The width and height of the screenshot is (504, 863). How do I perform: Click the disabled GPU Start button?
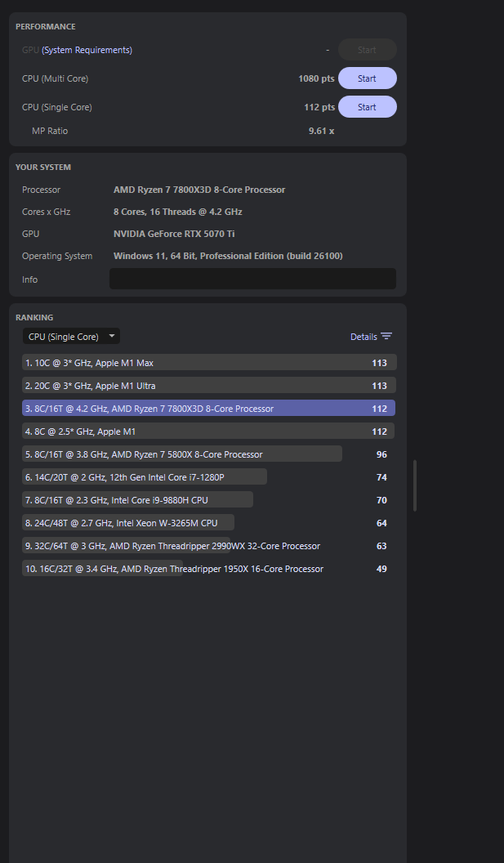367,50
